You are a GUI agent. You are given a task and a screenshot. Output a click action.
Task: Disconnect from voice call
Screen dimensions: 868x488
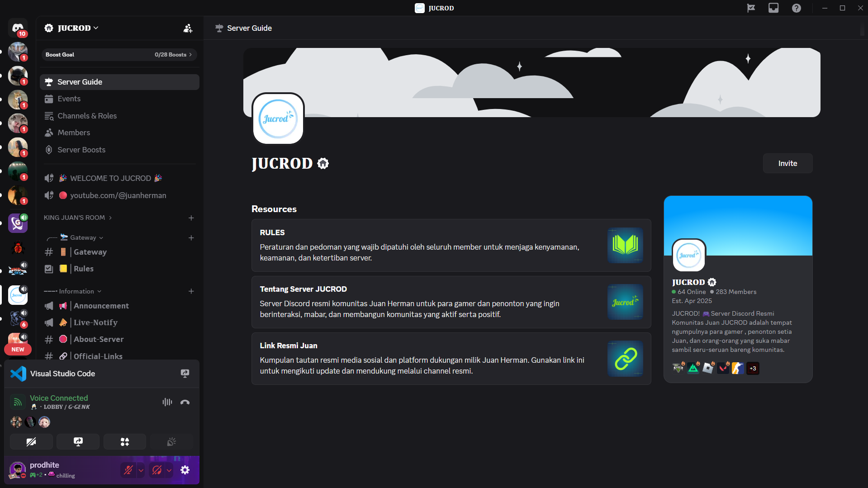(185, 402)
